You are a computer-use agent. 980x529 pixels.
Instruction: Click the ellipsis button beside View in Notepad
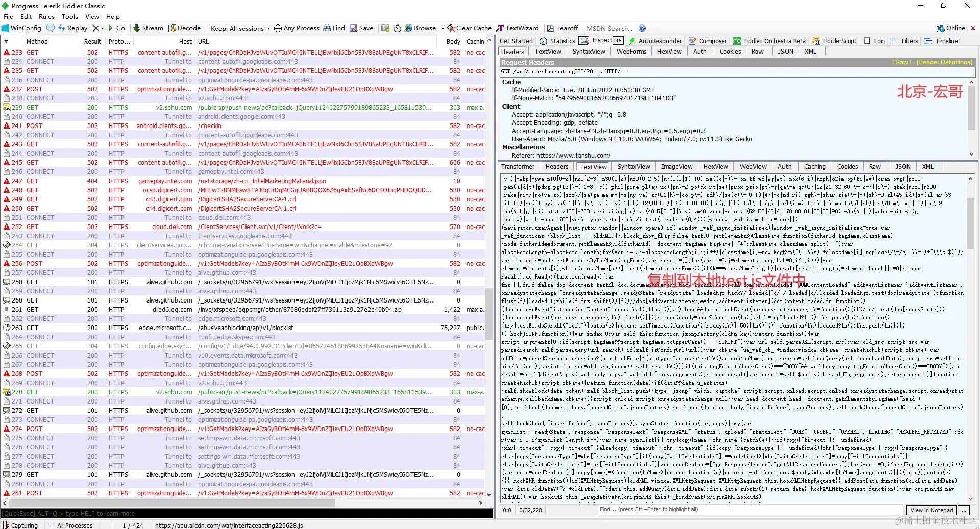(x=964, y=510)
